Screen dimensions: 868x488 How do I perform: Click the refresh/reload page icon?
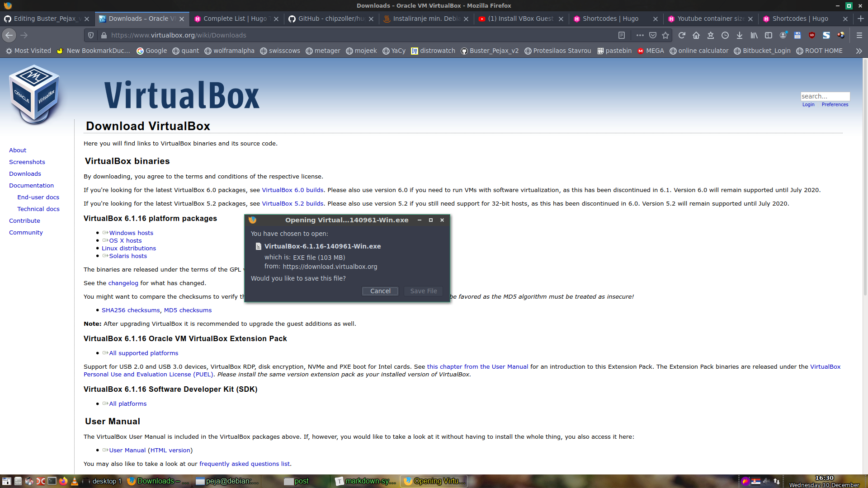click(681, 35)
